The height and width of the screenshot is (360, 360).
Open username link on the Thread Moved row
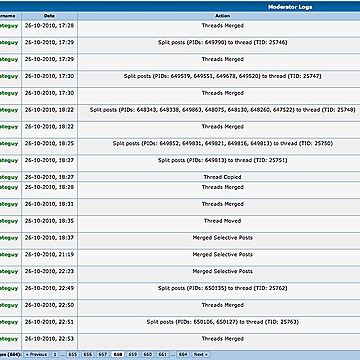9,221
